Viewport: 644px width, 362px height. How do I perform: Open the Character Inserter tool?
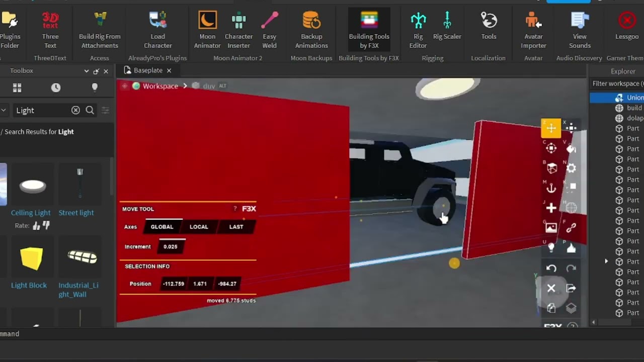point(238,30)
